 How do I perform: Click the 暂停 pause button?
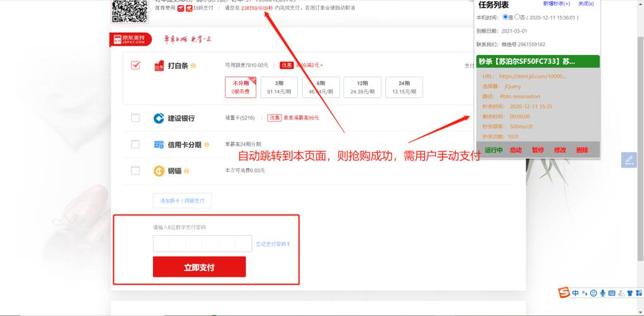tap(538, 150)
